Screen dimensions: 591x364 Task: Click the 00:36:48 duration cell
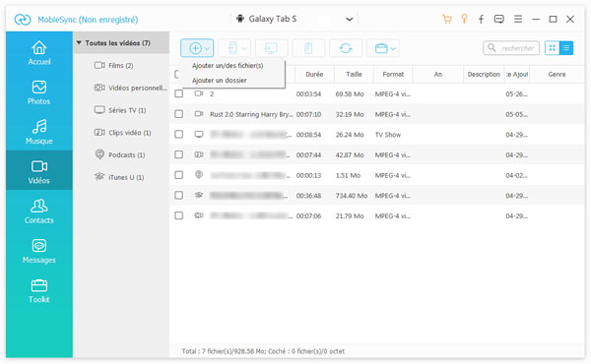point(308,196)
